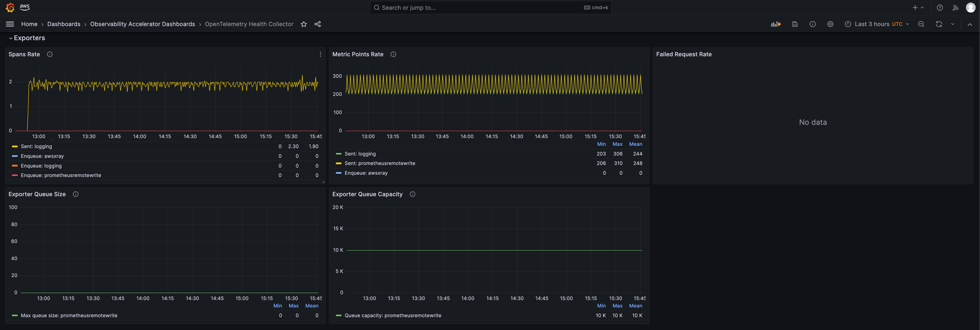The height and width of the screenshot is (330, 980).
Task: Toggle Sent: logging in Metric Points Rate
Action: pos(360,154)
